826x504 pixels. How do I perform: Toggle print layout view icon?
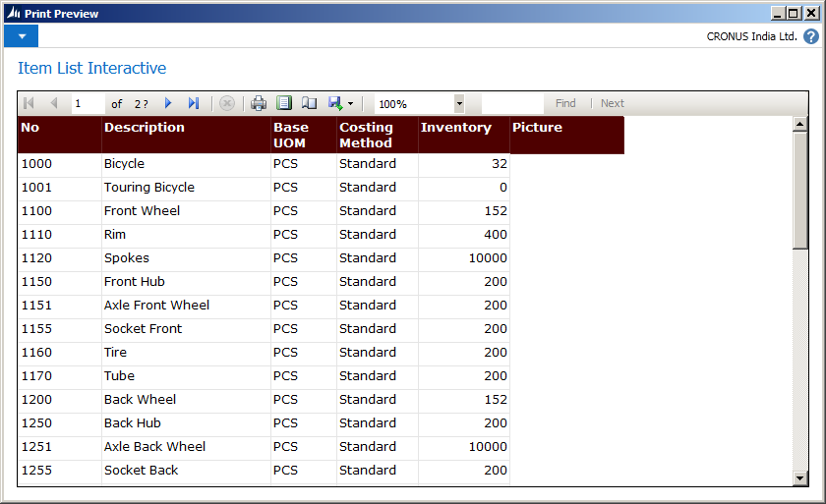[284, 103]
